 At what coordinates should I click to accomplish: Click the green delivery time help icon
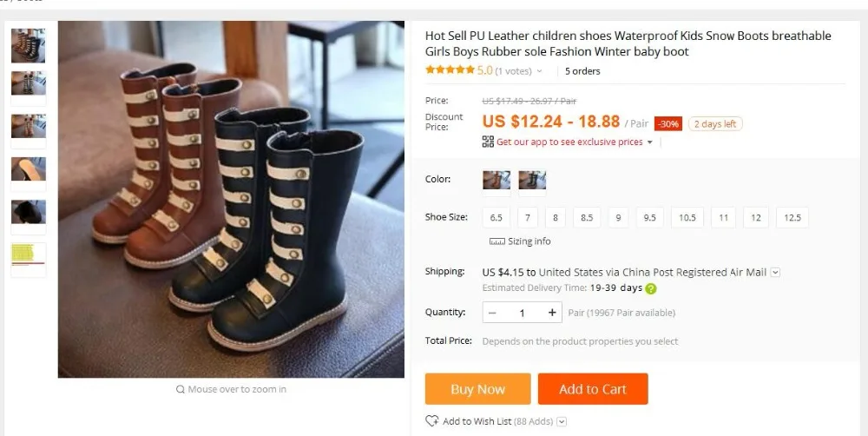coord(651,288)
